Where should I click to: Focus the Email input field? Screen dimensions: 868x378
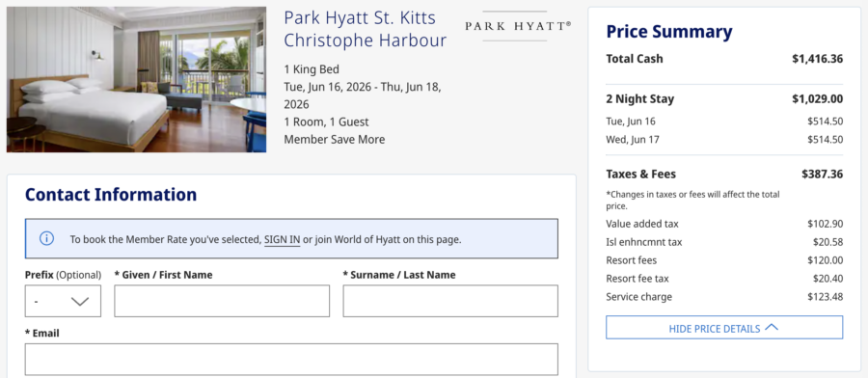tap(291, 360)
